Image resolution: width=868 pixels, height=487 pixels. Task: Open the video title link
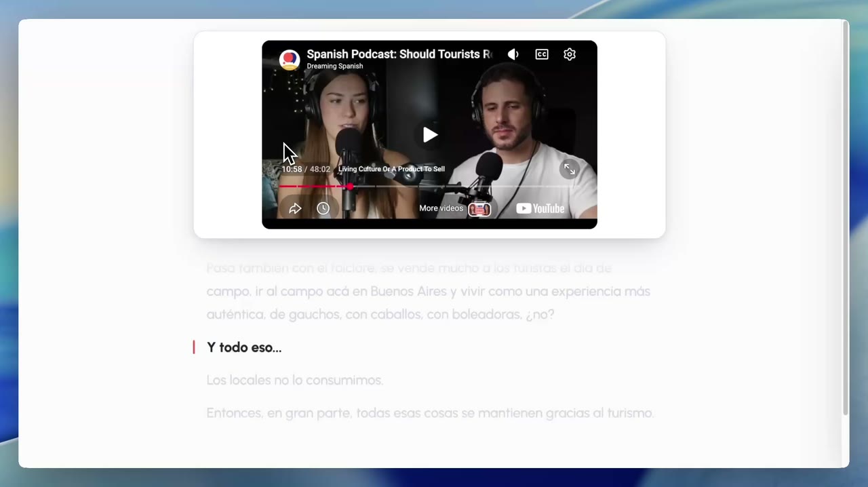click(x=399, y=54)
